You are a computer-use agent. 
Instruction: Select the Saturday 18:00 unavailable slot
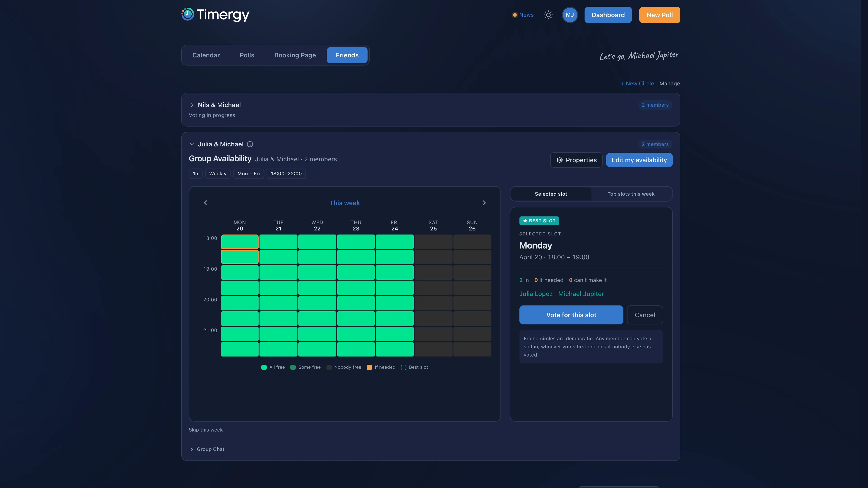point(433,242)
